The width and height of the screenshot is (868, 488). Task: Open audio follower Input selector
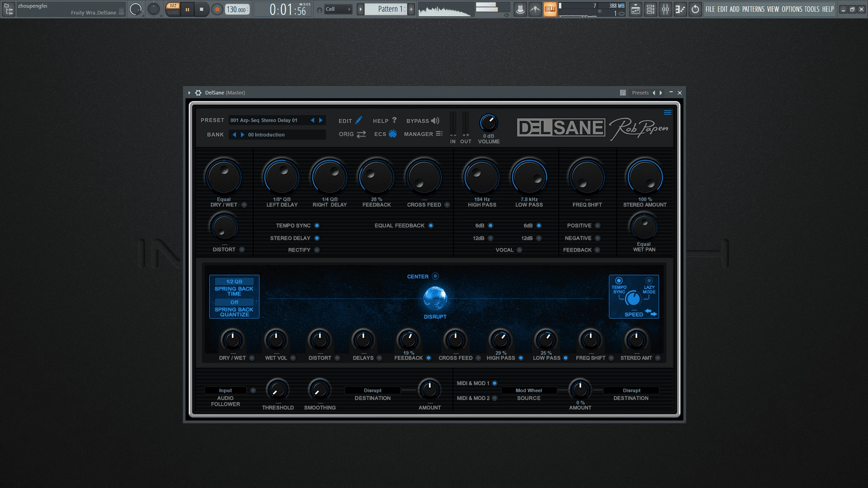226,390
